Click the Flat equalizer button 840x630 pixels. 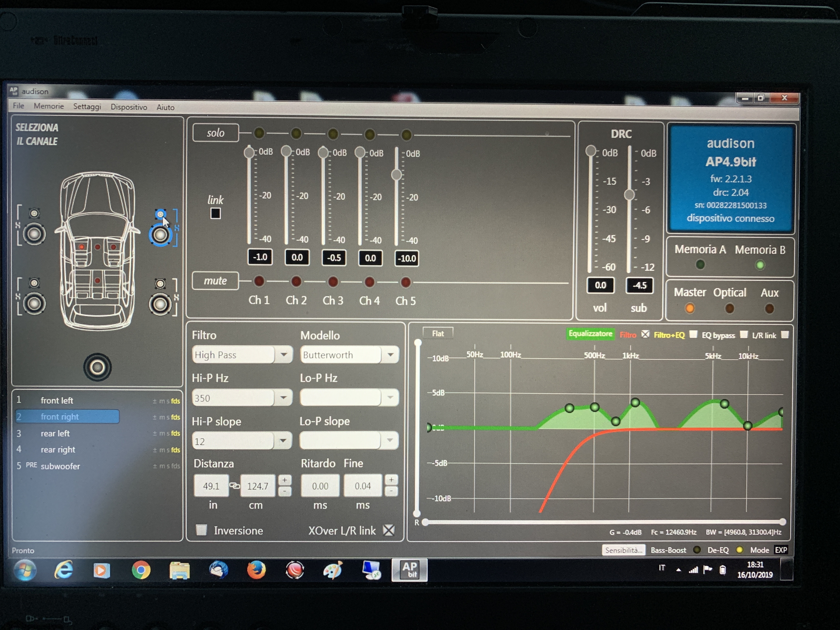point(438,333)
